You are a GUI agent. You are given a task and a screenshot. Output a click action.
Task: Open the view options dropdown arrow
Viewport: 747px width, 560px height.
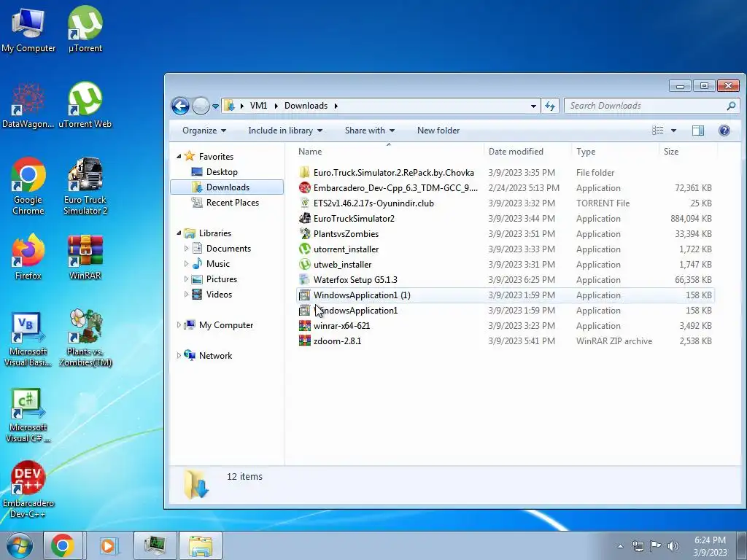673,131
